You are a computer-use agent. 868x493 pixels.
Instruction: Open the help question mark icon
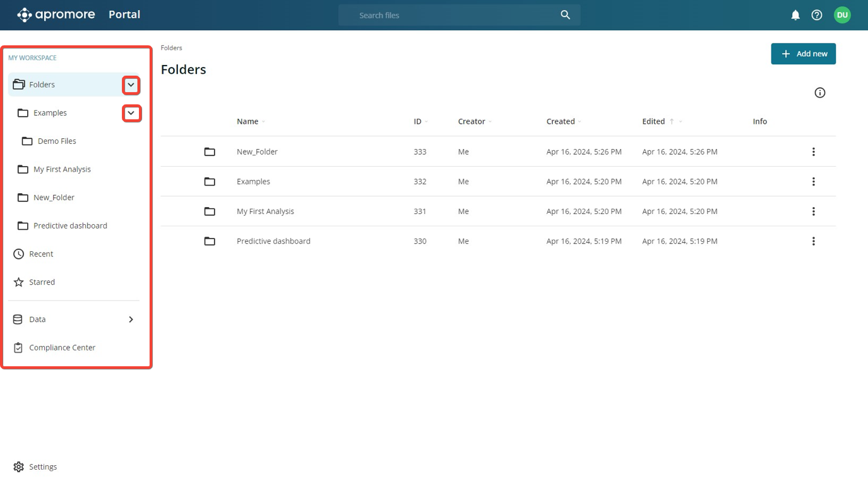[817, 15]
